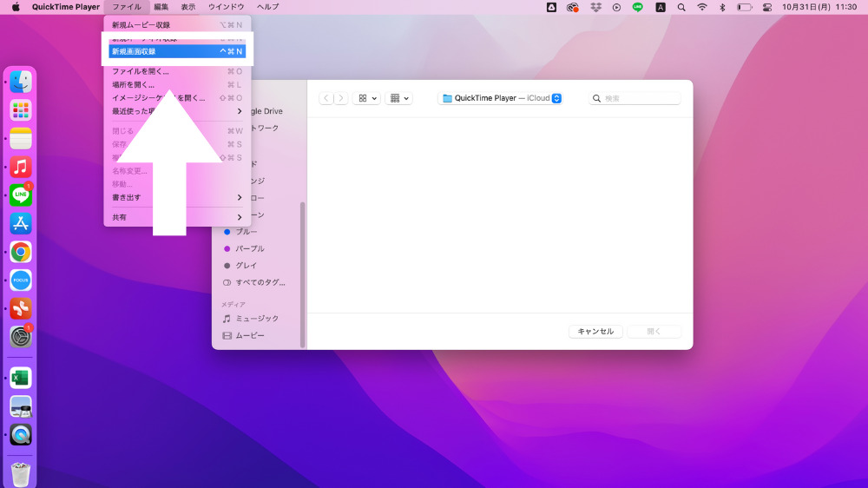Screen dimensions: 868x488
Task: Open QuickTime Player iCloud location popup
Action: pyautogui.click(x=501, y=98)
